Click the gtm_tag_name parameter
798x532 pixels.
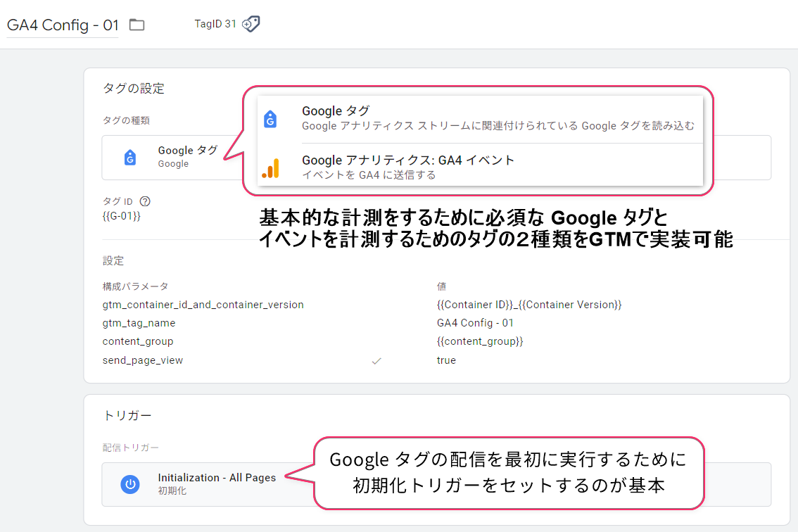click(139, 323)
